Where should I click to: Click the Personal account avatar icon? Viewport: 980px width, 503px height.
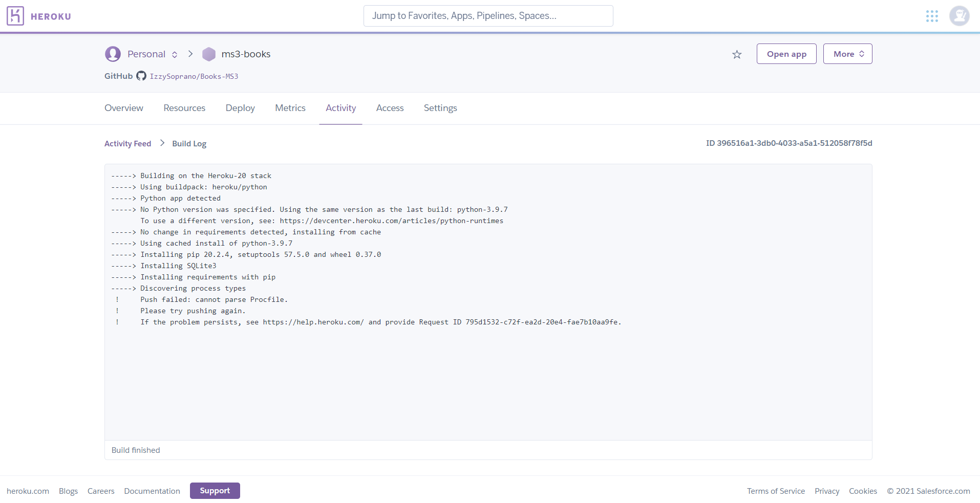tap(113, 54)
